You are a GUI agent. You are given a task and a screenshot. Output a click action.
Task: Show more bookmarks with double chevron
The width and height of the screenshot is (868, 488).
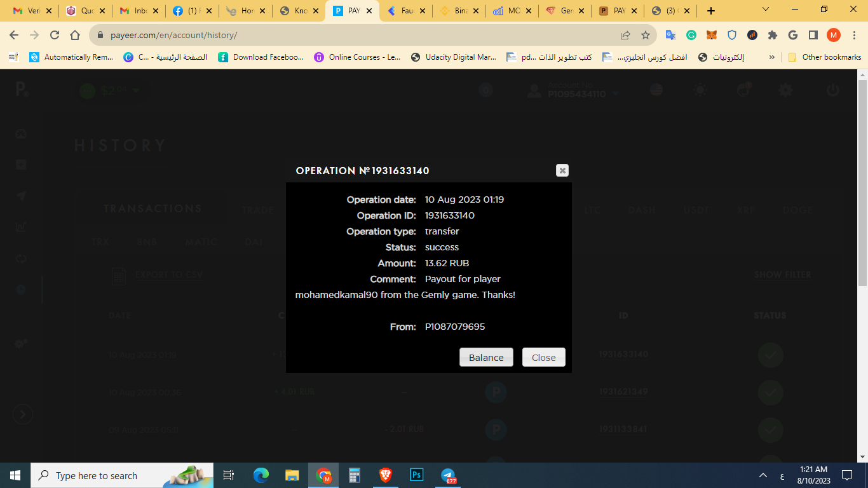tap(771, 57)
